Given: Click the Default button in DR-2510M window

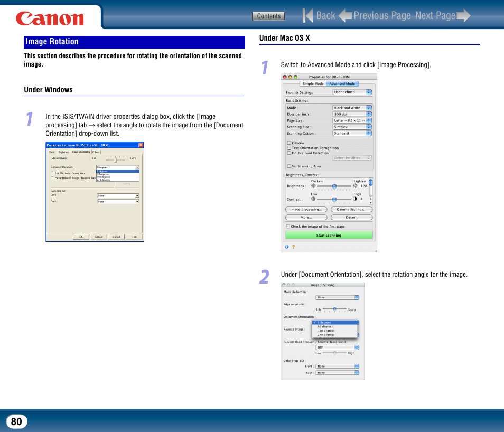Looking at the screenshot, I should [x=352, y=217].
